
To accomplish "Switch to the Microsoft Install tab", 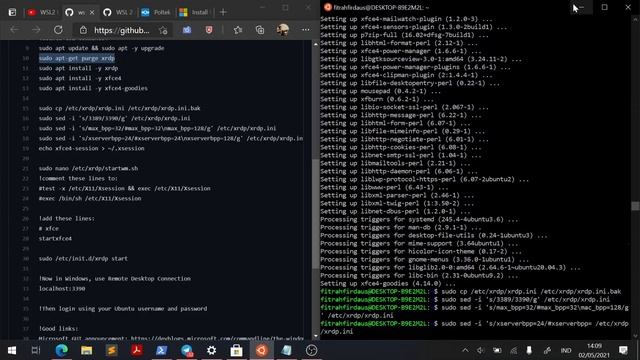I will (x=194, y=12).
